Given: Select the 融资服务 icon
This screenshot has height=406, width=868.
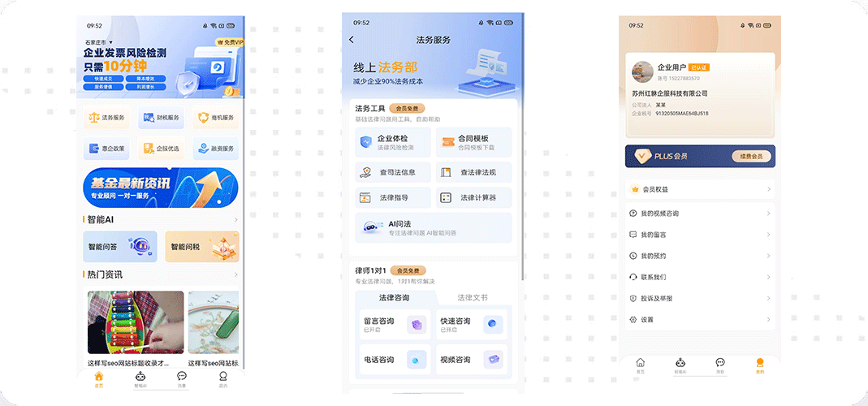Looking at the screenshot, I should [215, 149].
